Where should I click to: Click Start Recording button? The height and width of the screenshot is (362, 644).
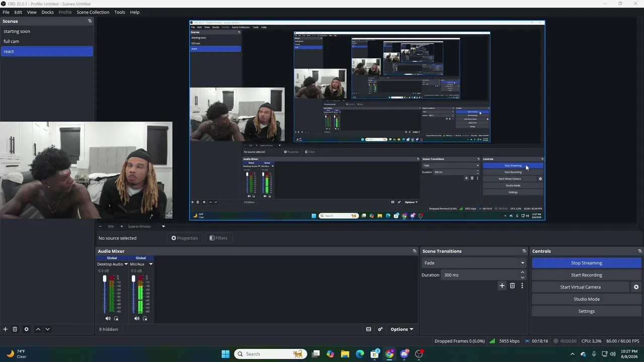tap(587, 275)
